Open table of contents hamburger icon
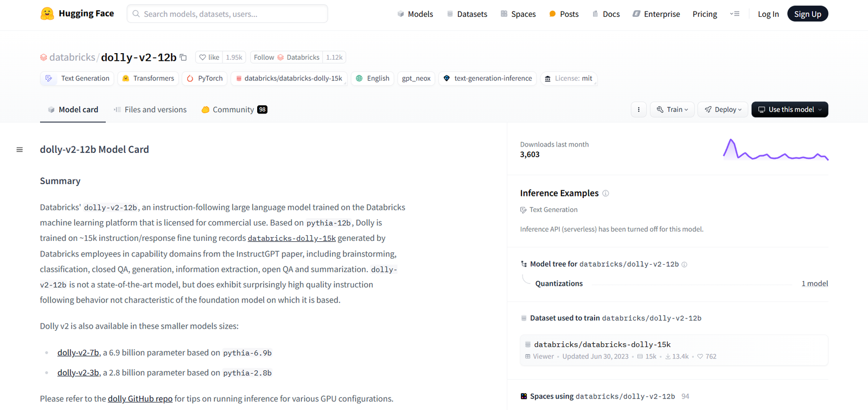868x410 pixels. point(20,150)
